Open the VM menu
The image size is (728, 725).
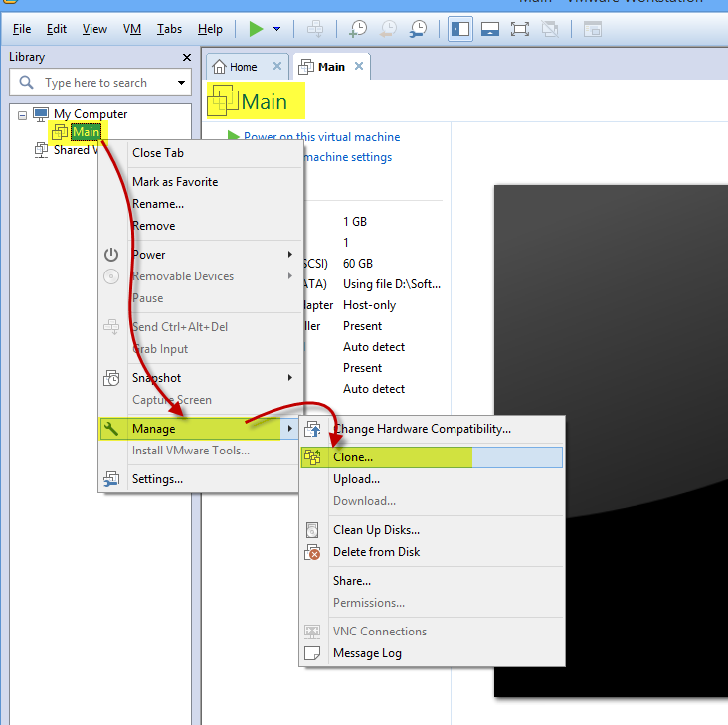tap(132, 29)
